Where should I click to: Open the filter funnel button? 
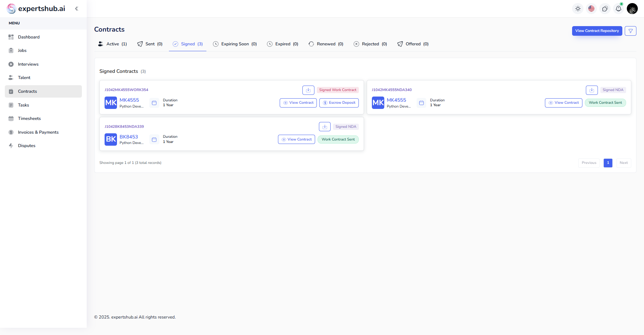click(631, 31)
